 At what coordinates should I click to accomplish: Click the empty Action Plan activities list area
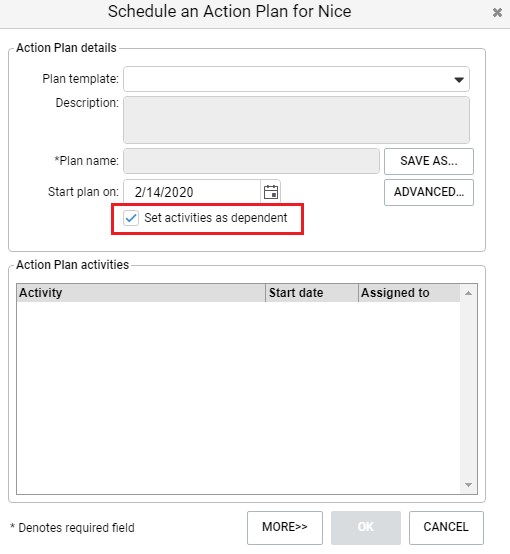pyautogui.click(x=238, y=397)
